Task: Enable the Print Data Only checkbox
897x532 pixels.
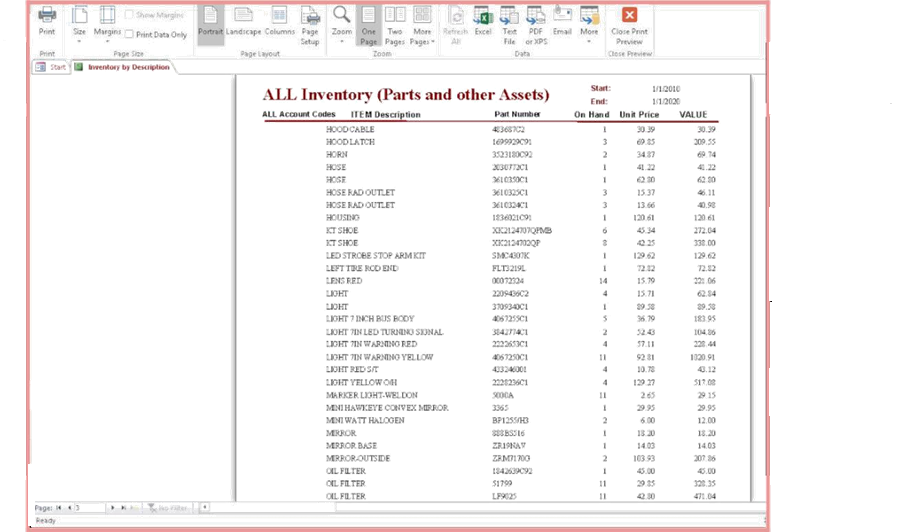Action: (x=129, y=34)
